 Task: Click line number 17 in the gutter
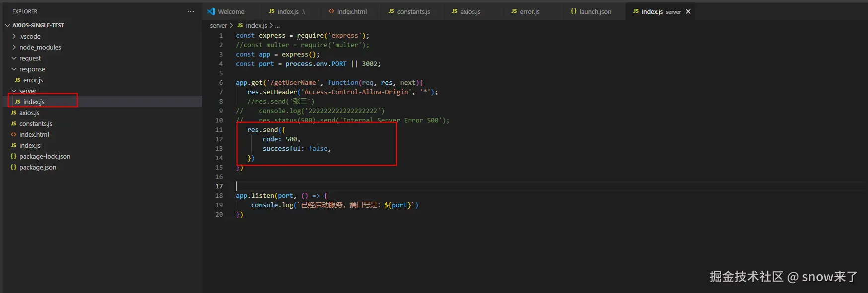(219, 186)
